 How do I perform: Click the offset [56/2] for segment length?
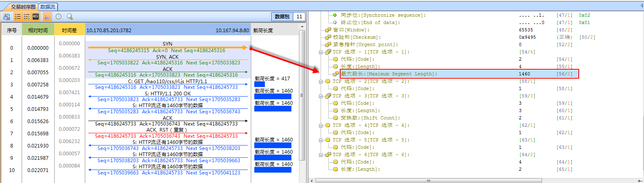tap(564, 74)
